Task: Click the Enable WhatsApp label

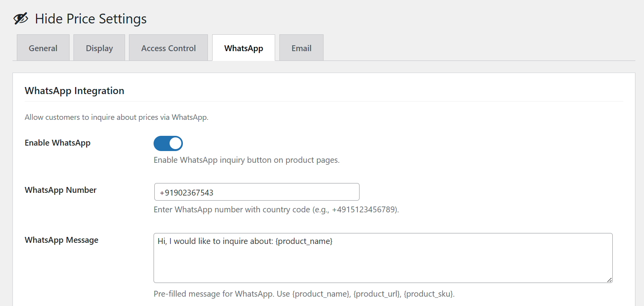Action: coord(57,143)
